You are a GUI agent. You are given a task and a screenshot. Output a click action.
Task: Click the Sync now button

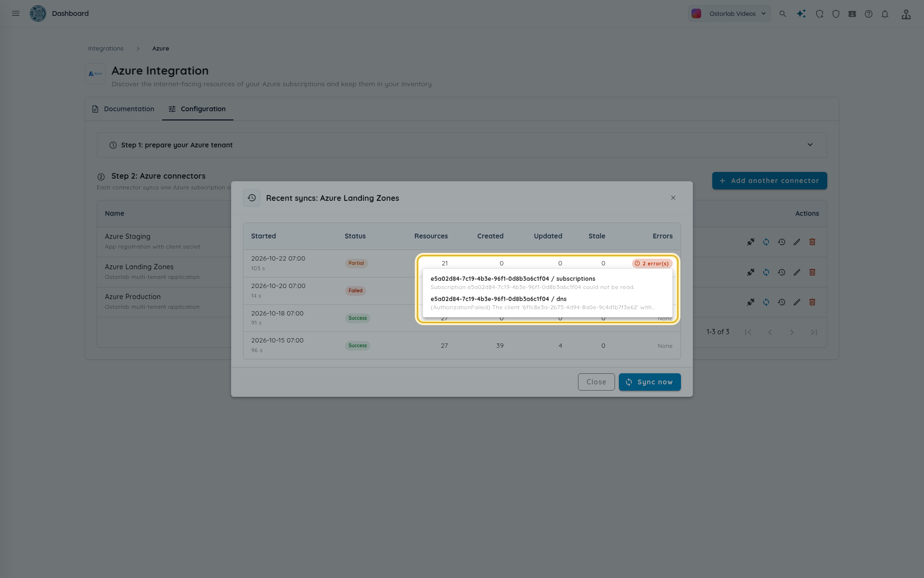(x=650, y=382)
